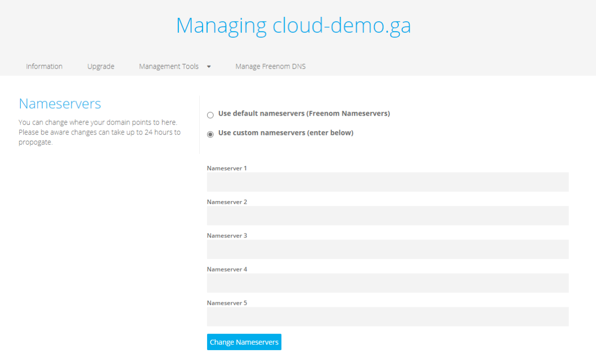This screenshot has width=596, height=364.
Task: Click the propagation notice paragraph
Action: [x=99, y=132]
